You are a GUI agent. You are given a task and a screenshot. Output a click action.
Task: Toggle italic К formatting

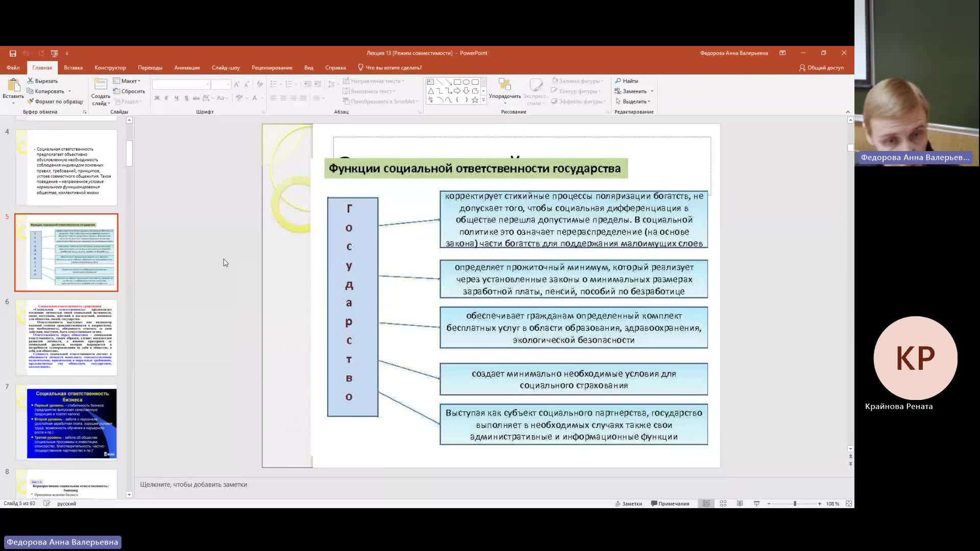(x=166, y=98)
